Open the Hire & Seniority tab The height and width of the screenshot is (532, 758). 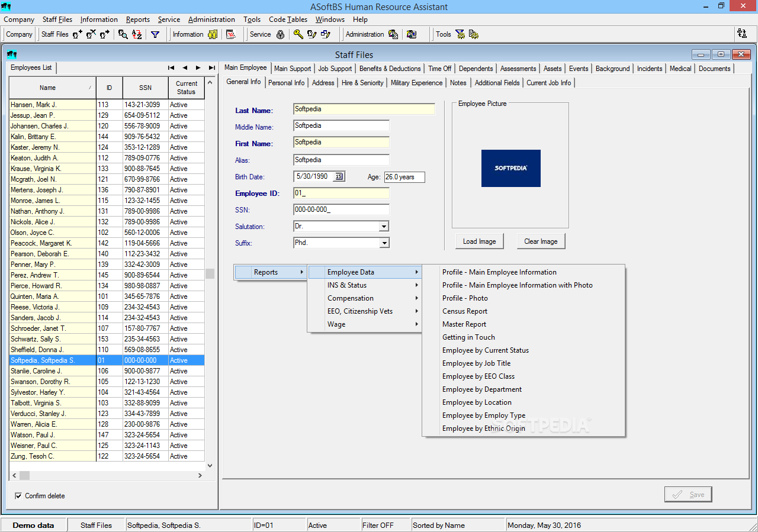pos(362,83)
